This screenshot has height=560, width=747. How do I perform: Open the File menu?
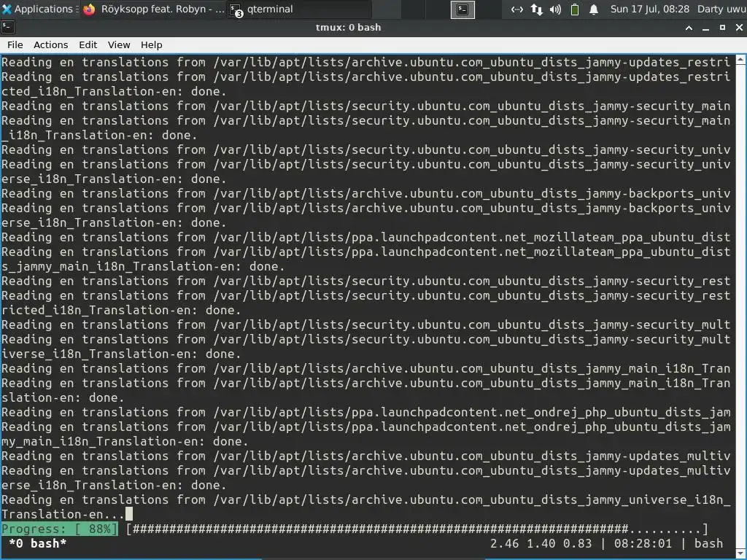[x=15, y=44]
